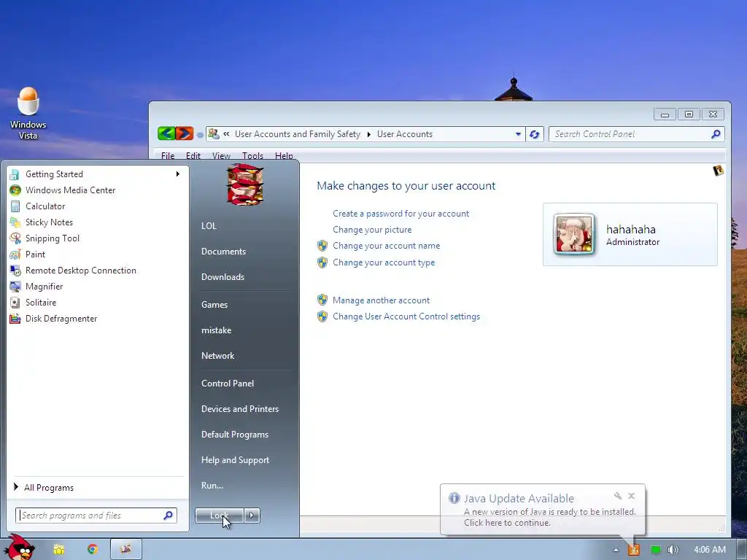
Task: Click Start menu search magnifier icon
Action: [x=169, y=516]
